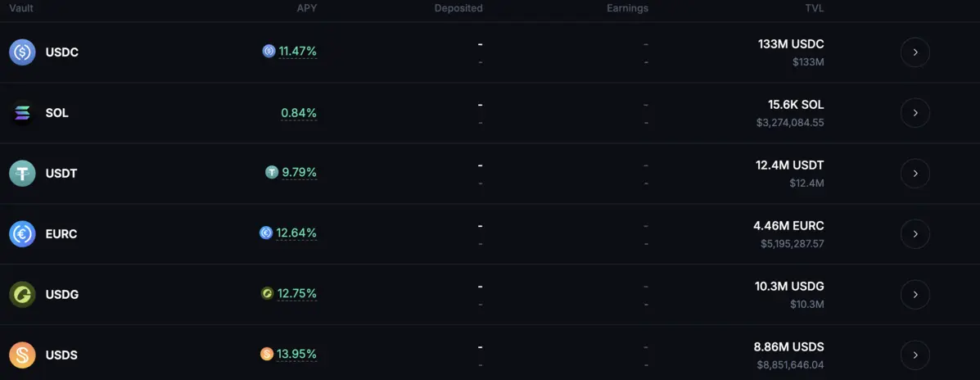Click the USDS vault orange icon
Image resolution: width=980 pixels, height=380 pixels.
pos(22,355)
